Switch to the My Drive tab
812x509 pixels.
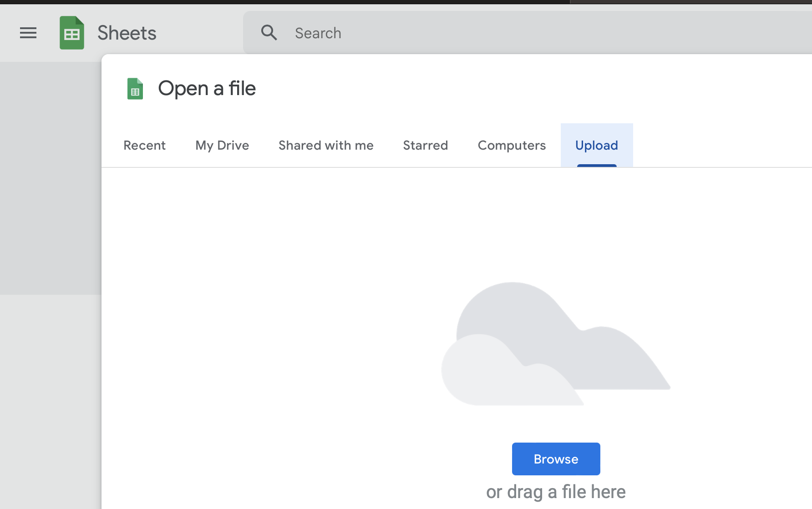click(222, 145)
